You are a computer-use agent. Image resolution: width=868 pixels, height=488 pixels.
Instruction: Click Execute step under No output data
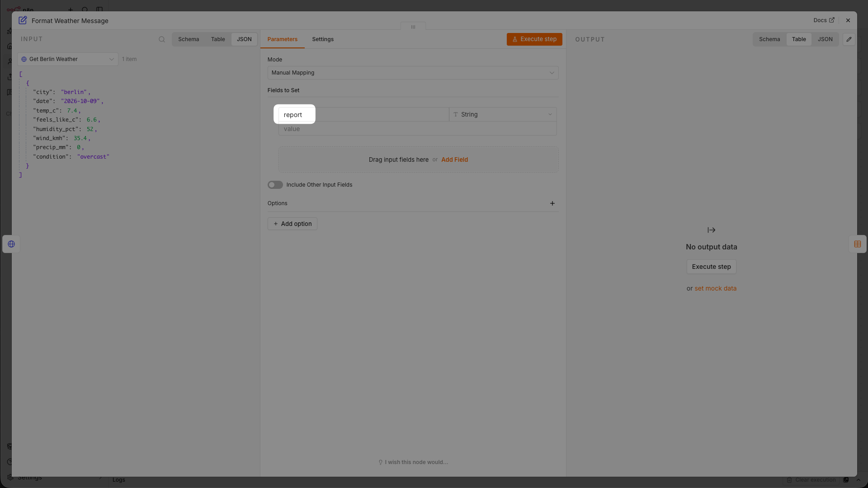point(712,267)
